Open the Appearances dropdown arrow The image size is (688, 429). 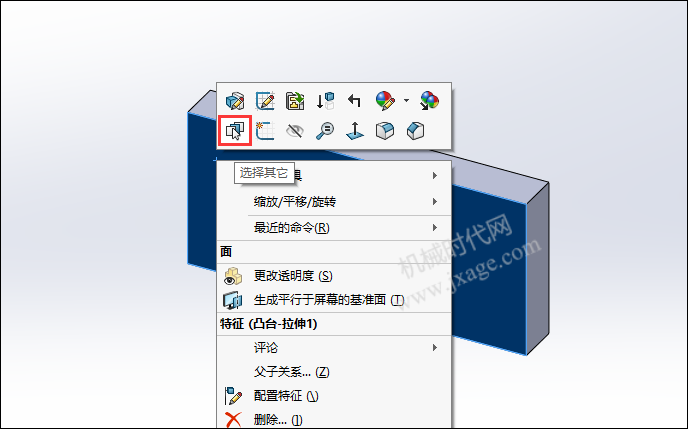click(406, 101)
